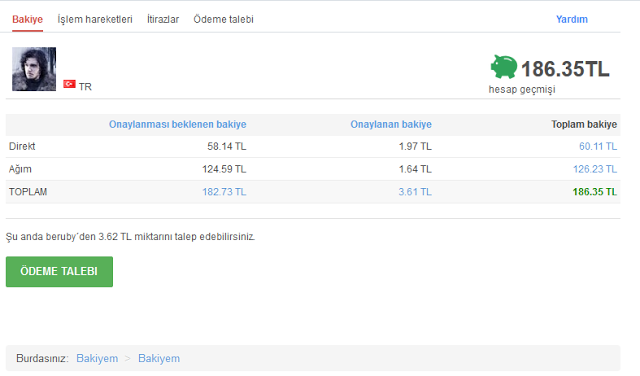Screen dimensions: 640x376
Task: Click the Turkish flag icon
Action: [69, 84]
